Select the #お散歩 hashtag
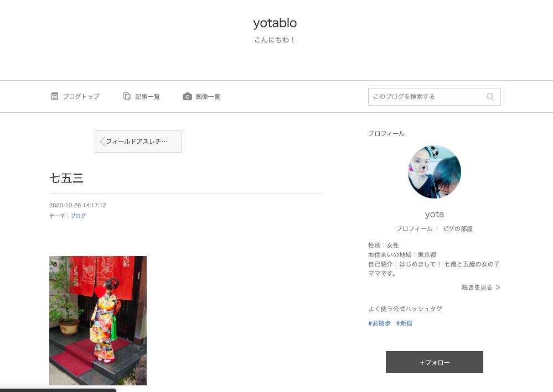Viewport: 553px width, 392px height. (380, 323)
